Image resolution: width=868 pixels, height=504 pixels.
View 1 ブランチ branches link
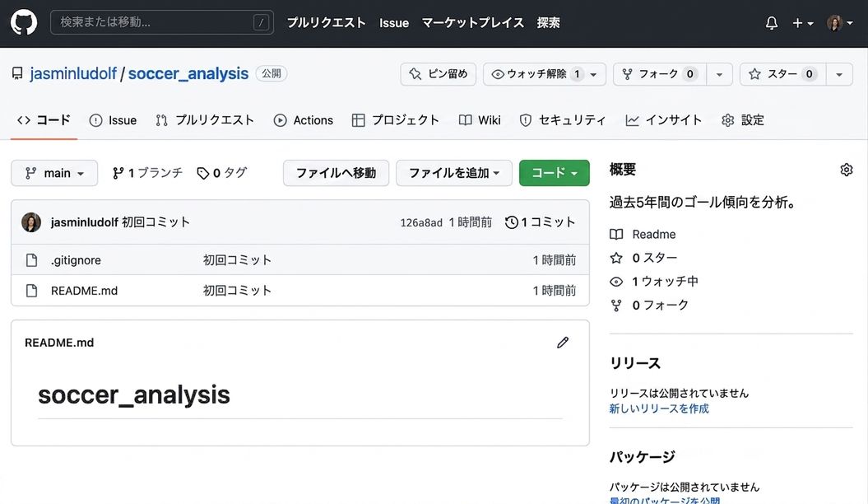[x=147, y=174]
